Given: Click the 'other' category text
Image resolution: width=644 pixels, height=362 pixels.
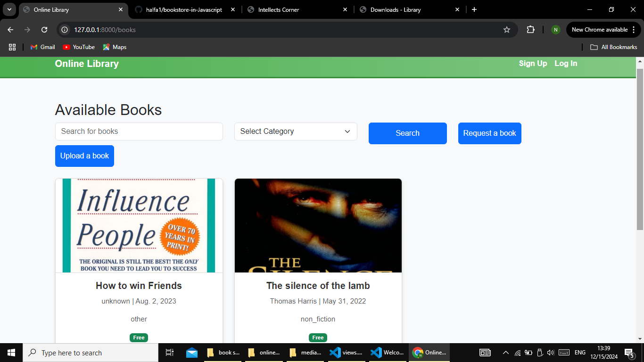Looking at the screenshot, I should [x=139, y=319].
